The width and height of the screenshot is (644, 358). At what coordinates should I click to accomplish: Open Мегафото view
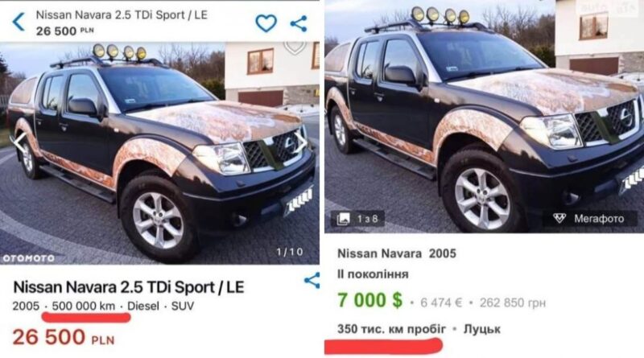pos(589,218)
